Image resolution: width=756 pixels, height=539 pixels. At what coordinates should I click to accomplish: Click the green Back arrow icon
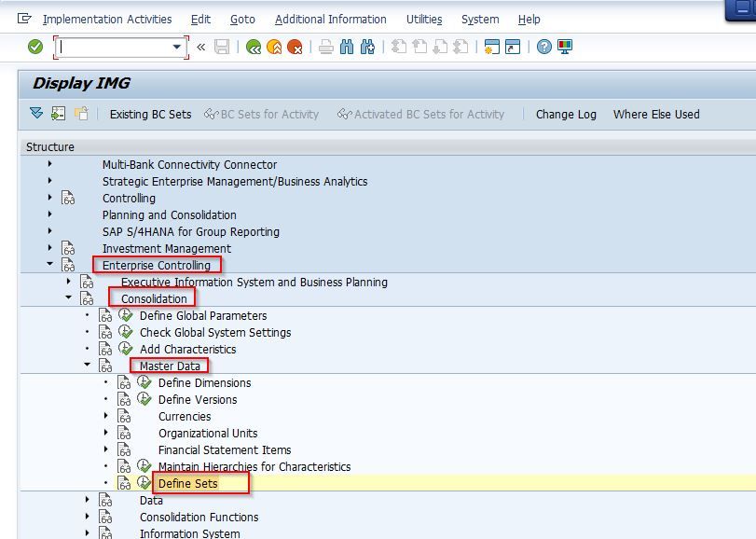[254, 47]
